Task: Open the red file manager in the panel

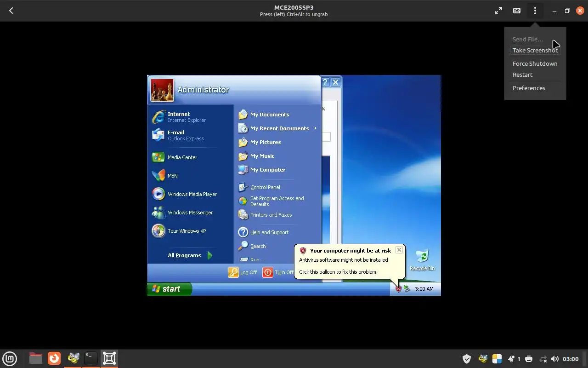Action: 35,358
